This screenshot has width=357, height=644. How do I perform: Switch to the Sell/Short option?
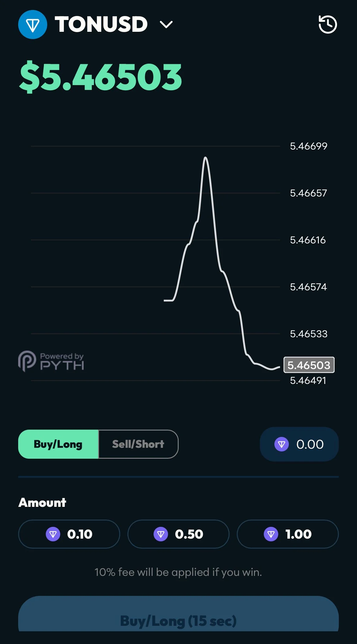tap(138, 444)
